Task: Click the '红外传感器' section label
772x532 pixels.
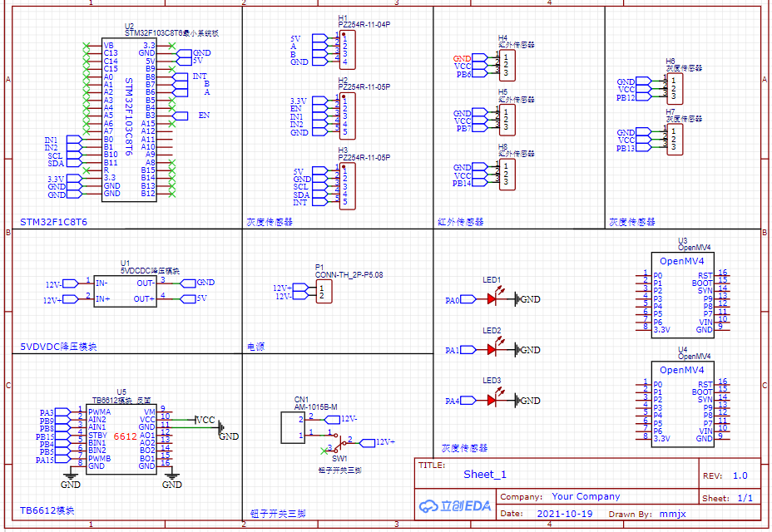Action: point(461,222)
